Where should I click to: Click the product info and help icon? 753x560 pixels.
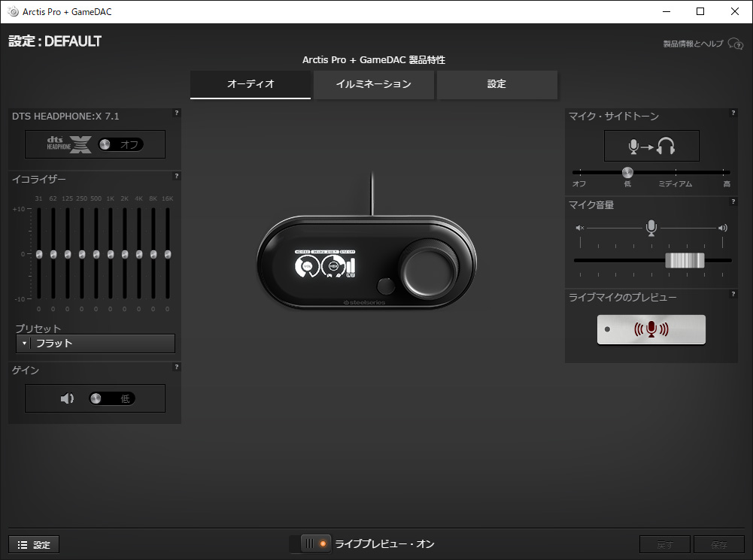pyautogui.click(x=735, y=44)
